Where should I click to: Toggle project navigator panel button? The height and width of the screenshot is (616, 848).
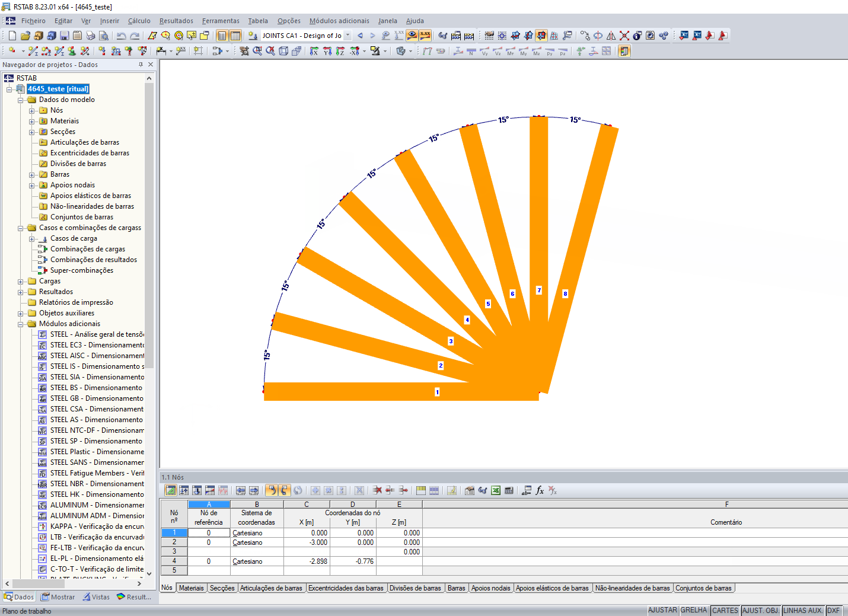(222, 36)
